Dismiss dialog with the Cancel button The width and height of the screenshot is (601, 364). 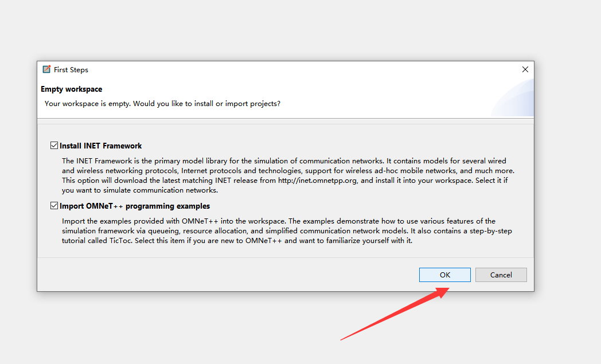pos(501,275)
